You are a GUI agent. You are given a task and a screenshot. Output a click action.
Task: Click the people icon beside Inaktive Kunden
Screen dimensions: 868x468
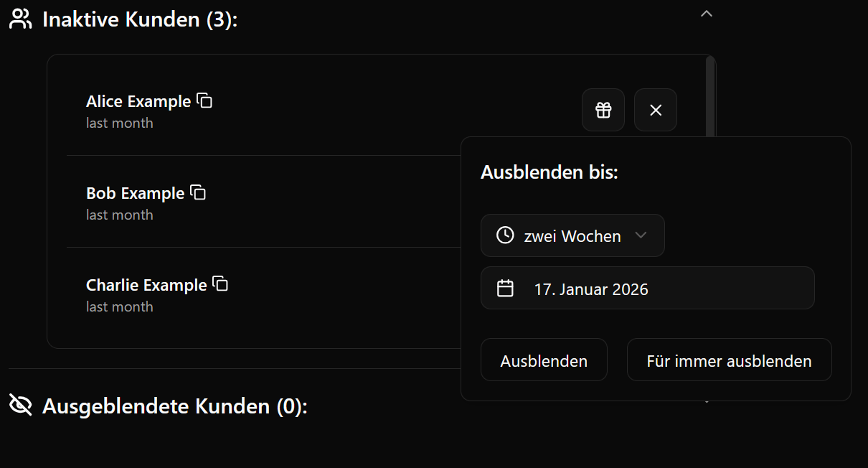(21, 19)
